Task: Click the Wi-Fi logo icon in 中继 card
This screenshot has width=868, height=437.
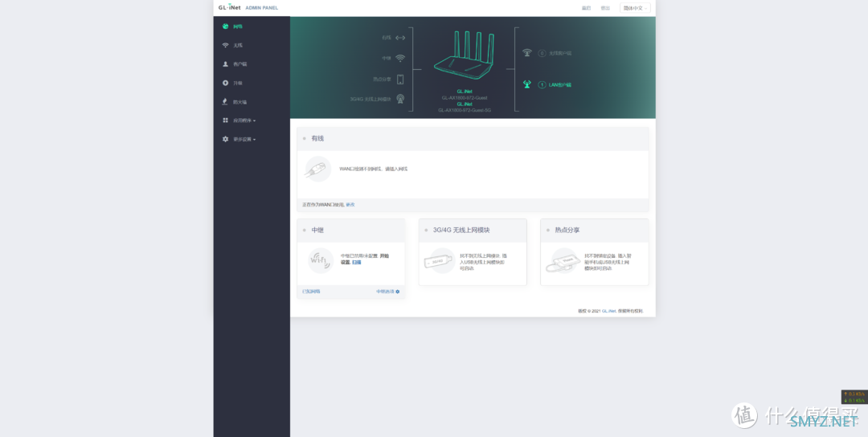Action: [x=321, y=260]
